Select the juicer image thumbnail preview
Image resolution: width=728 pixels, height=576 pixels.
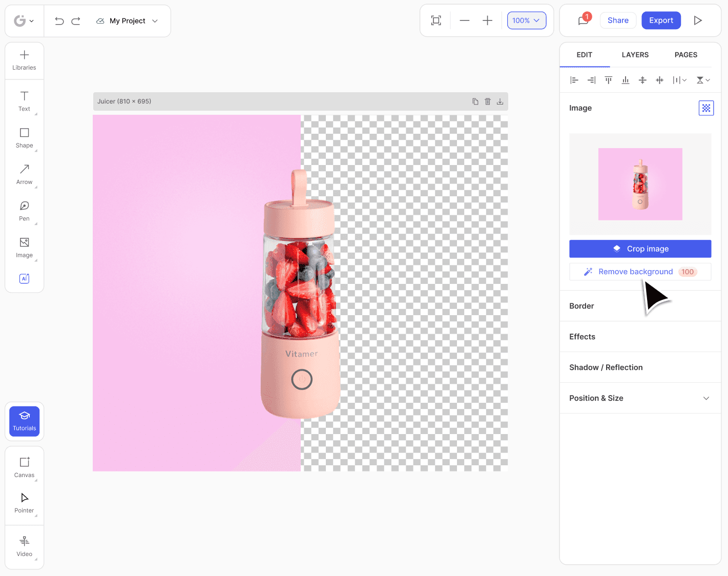[640, 184]
